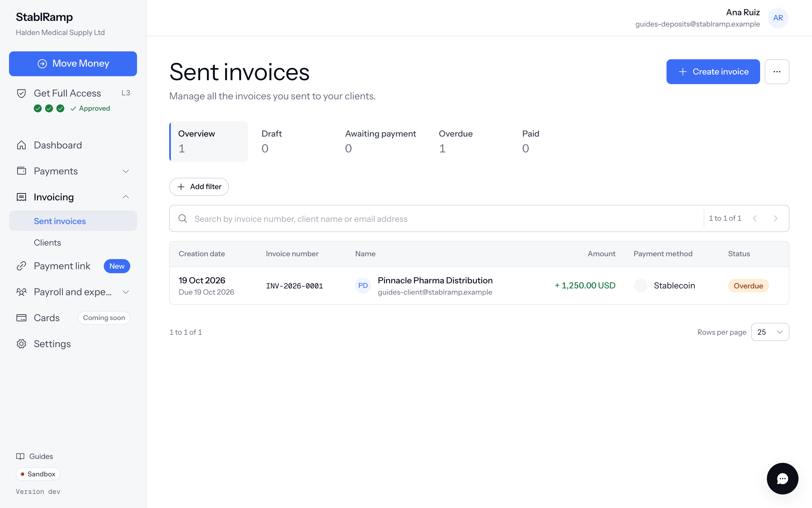This screenshot has height=508, width=812.
Task: Click the New badge on Payment link
Action: coord(117,266)
